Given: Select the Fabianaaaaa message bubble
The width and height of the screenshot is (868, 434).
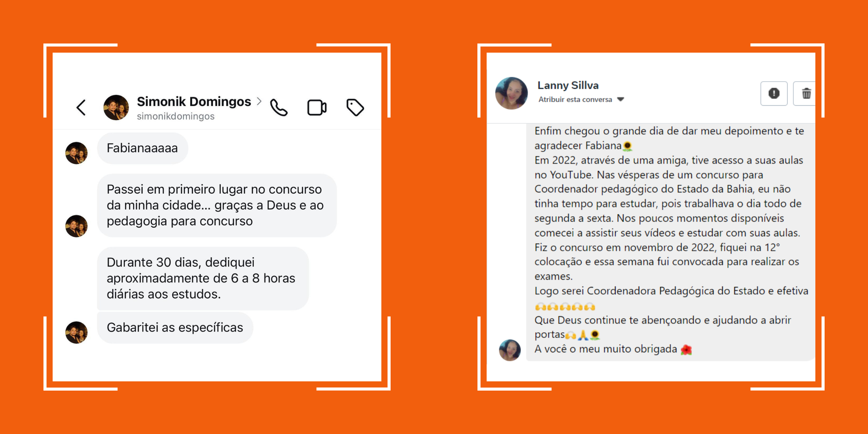Looking at the screenshot, I should point(143,148).
